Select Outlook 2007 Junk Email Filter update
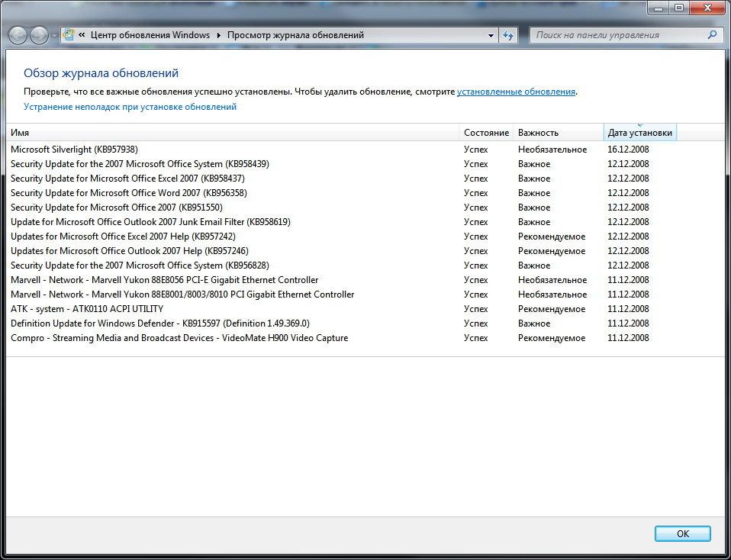Image resolution: width=731 pixels, height=560 pixels. 365,222
